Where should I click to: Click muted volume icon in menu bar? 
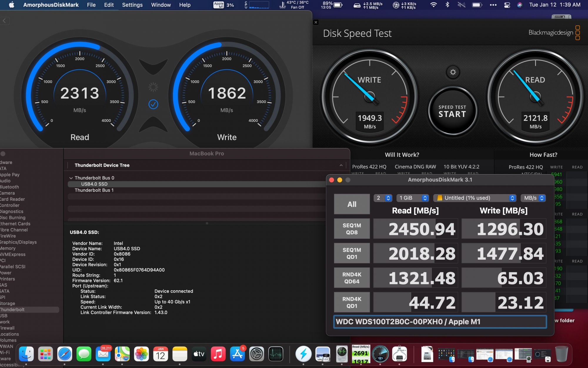click(x=461, y=5)
